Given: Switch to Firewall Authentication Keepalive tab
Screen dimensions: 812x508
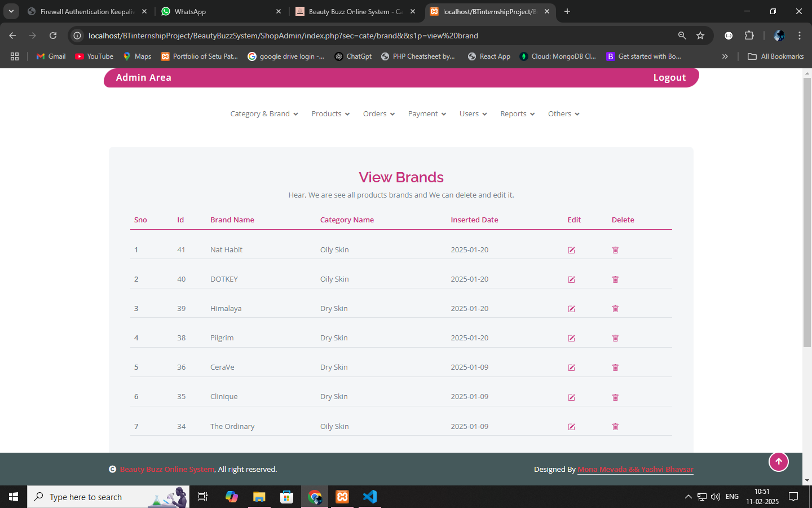Looking at the screenshot, I should [x=87, y=11].
